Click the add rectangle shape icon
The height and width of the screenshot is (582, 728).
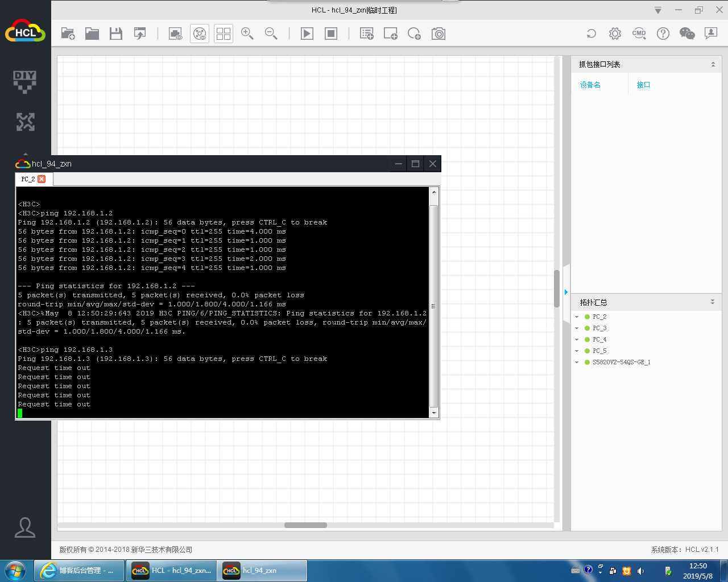391,34
